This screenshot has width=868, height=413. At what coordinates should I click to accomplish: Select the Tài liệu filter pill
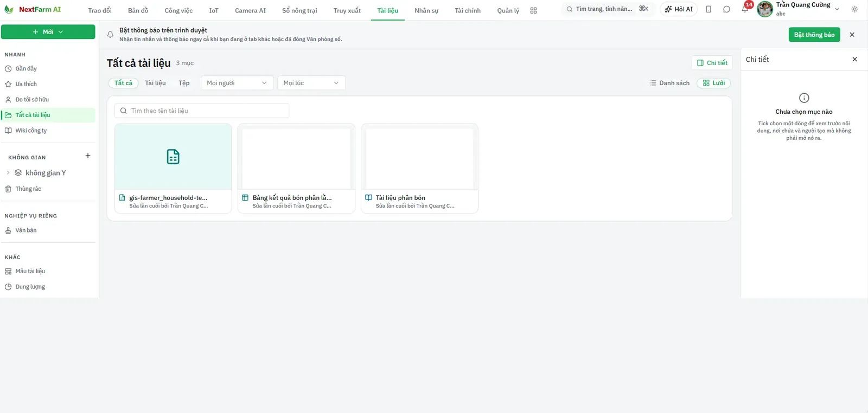pyautogui.click(x=155, y=83)
